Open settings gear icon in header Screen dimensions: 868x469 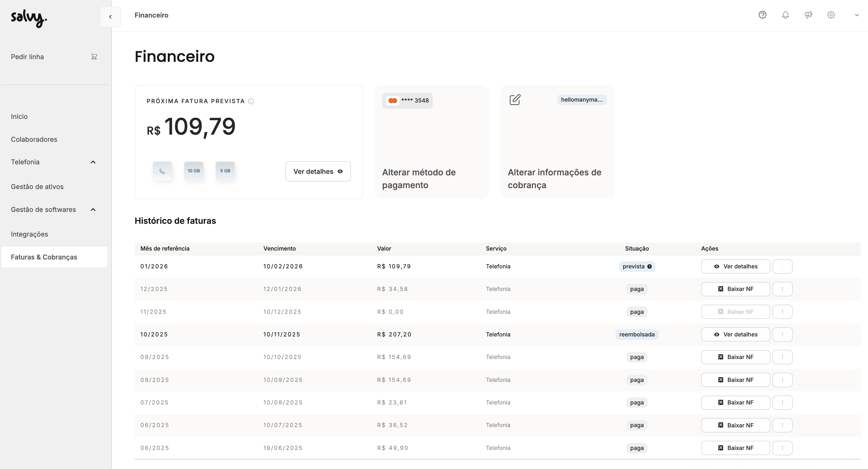pyautogui.click(x=831, y=15)
